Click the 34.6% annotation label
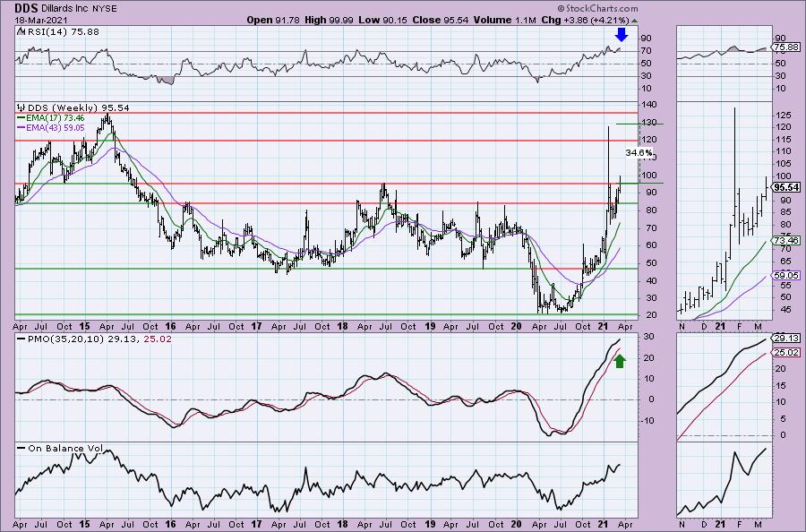 639,152
